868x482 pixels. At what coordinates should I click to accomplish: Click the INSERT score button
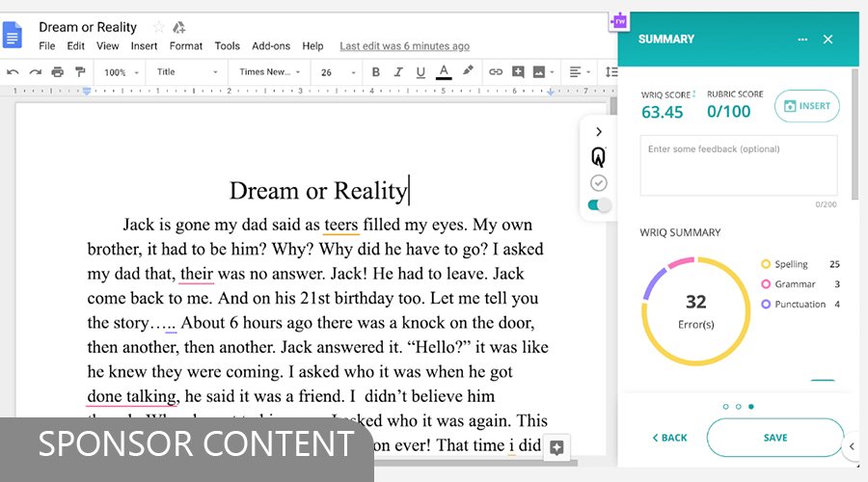[807, 106]
